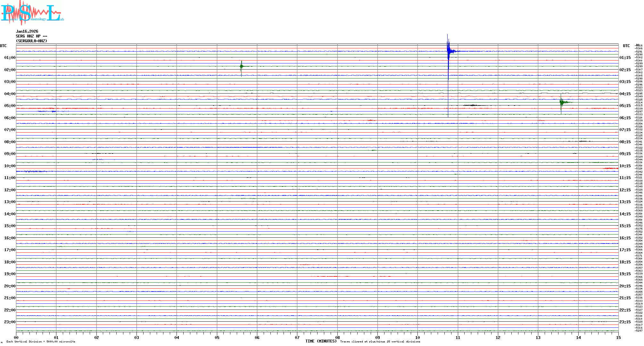Click the TIME (MINUTES) axis title
Viewport: 644px width, 346px height.
coord(321,341)
